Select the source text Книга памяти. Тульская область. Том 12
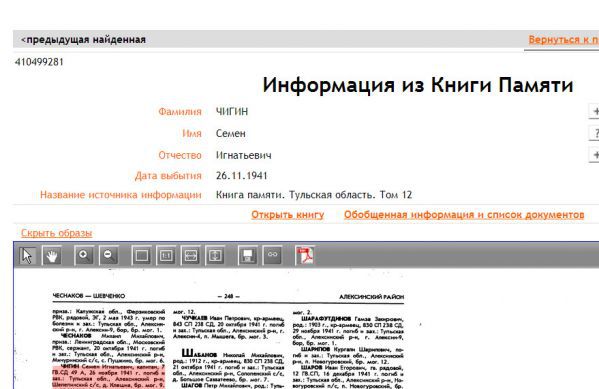The height and width of the screenshot is (389, 599). [x=314, y=195]
